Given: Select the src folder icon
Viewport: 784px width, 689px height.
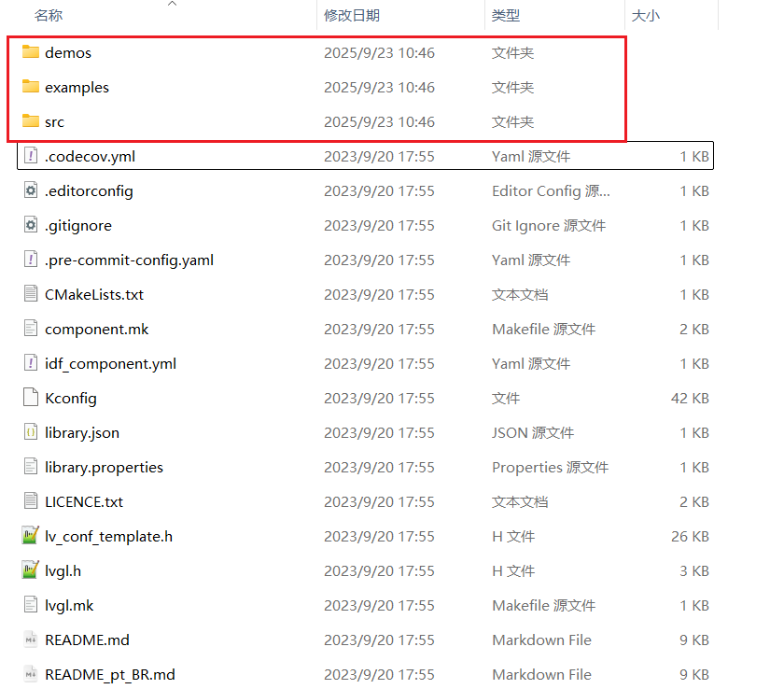Looking at the screenshot, I should tap(31, 120).
